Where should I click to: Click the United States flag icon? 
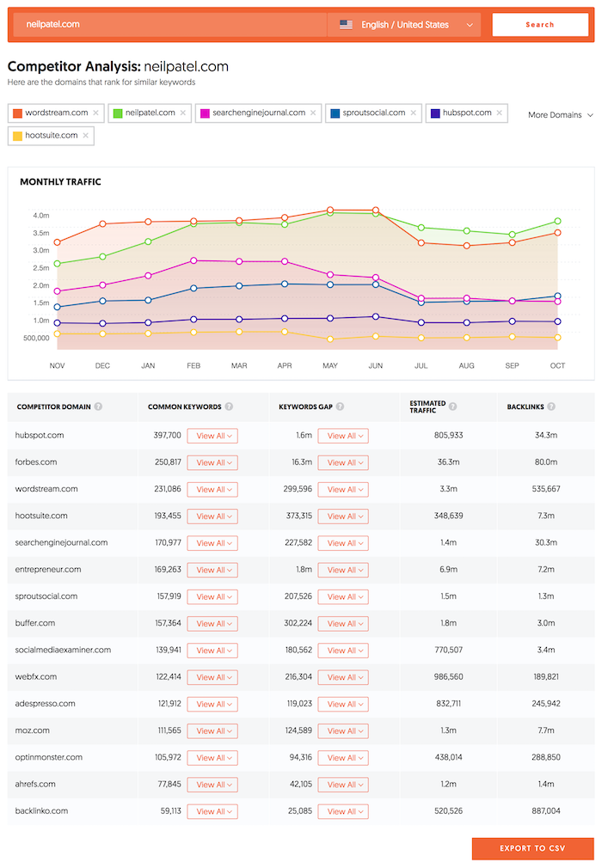tap(346, 25)
